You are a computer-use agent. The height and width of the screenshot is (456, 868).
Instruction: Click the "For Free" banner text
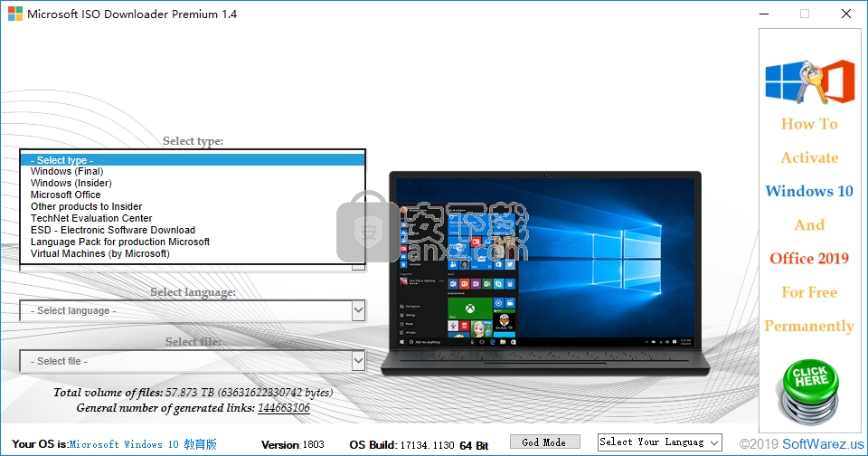coord(809,292)
